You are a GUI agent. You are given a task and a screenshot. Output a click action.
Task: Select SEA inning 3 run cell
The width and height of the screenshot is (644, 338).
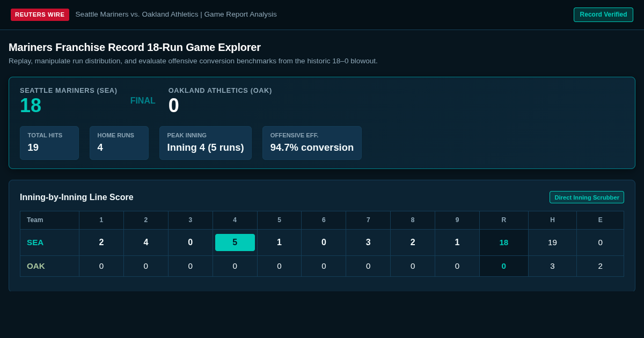[191, 243]
